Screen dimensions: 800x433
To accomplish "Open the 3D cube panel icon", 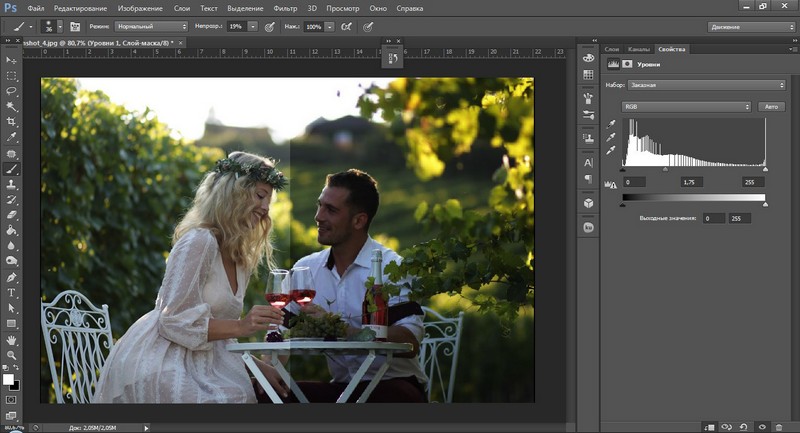I will [588, 203].
